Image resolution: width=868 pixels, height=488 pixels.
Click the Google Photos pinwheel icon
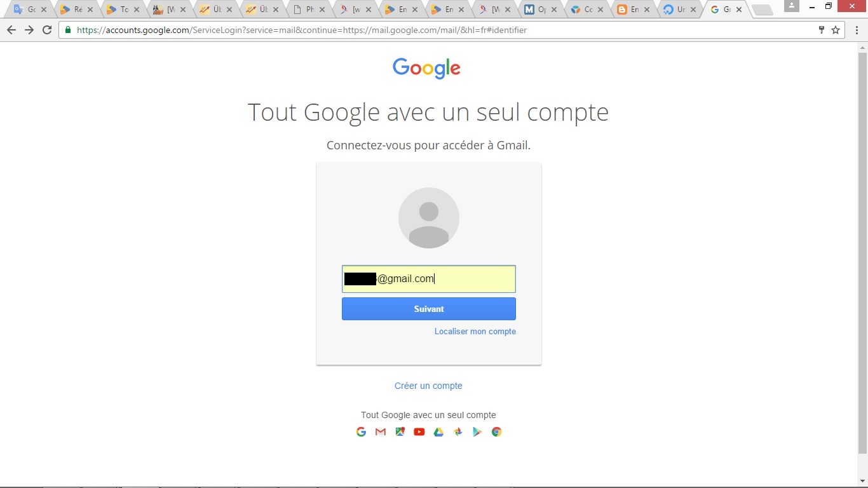tap(458, 432)
